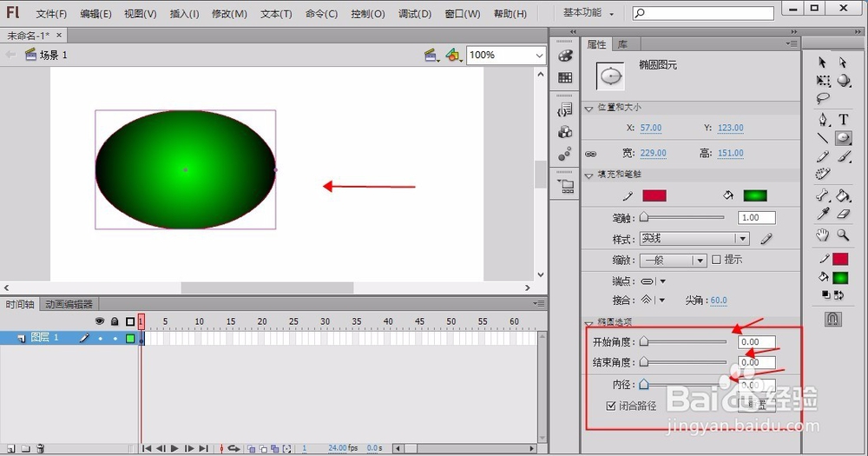Switch to the 库 tab

(622, 44)
